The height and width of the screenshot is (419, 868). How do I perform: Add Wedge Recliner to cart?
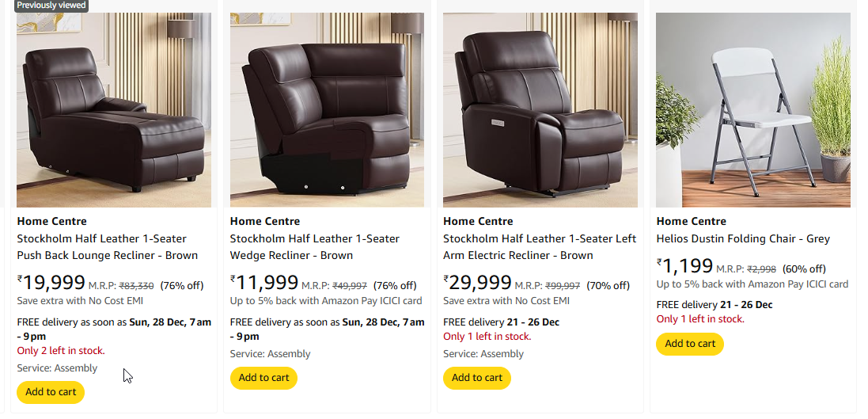263,378
